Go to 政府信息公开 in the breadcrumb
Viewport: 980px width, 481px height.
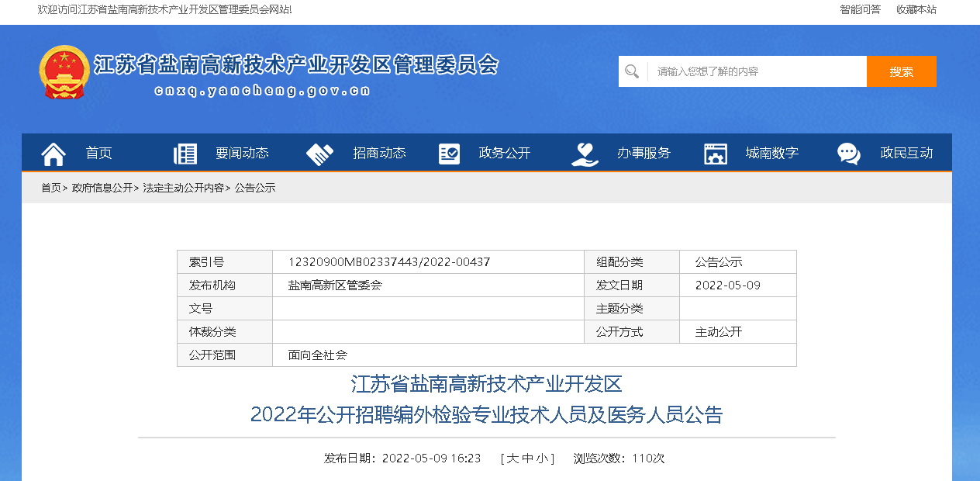102,188
